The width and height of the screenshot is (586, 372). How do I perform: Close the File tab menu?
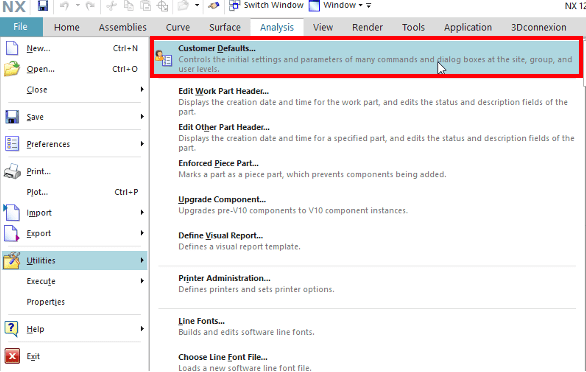coord(20,27)
